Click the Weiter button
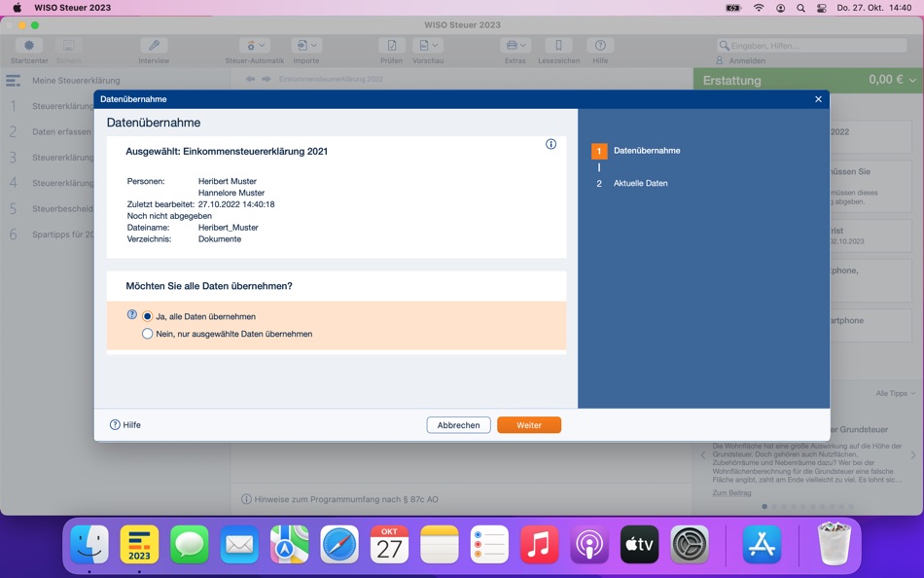 click(x=528, y=424)
